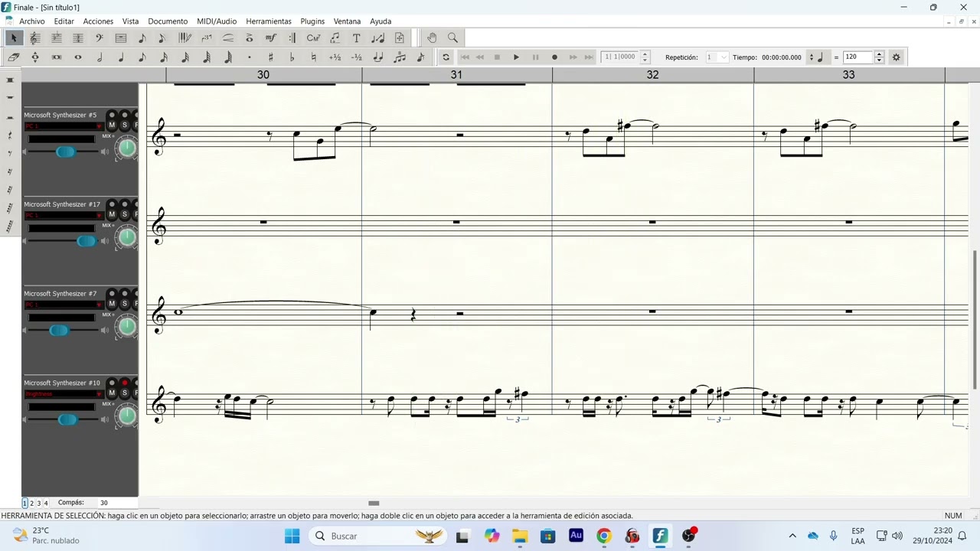Select the Staff tool with treble clef
The image size is (980, 551).
[35, 37]
